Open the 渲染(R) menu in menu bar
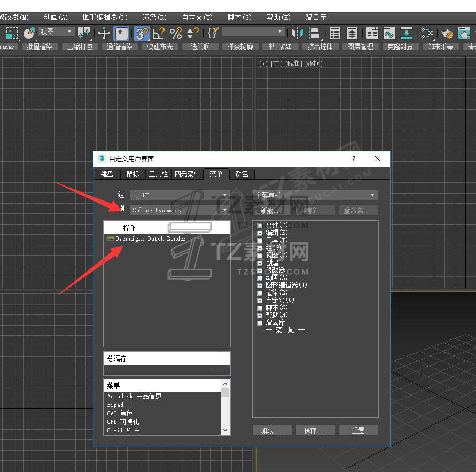Image resolution: width=476 pixels, height=472 pixels. coord(154,17)
